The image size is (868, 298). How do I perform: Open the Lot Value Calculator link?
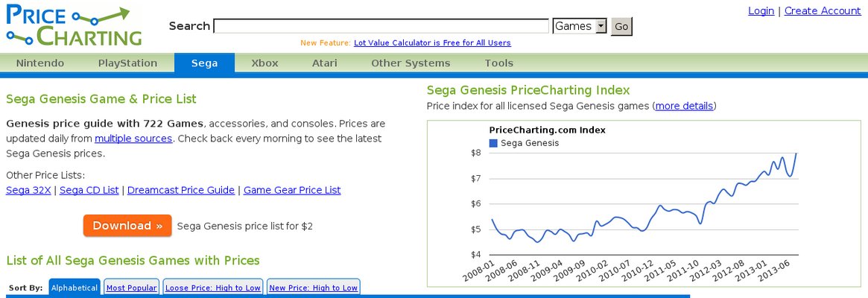pos(432,42)
